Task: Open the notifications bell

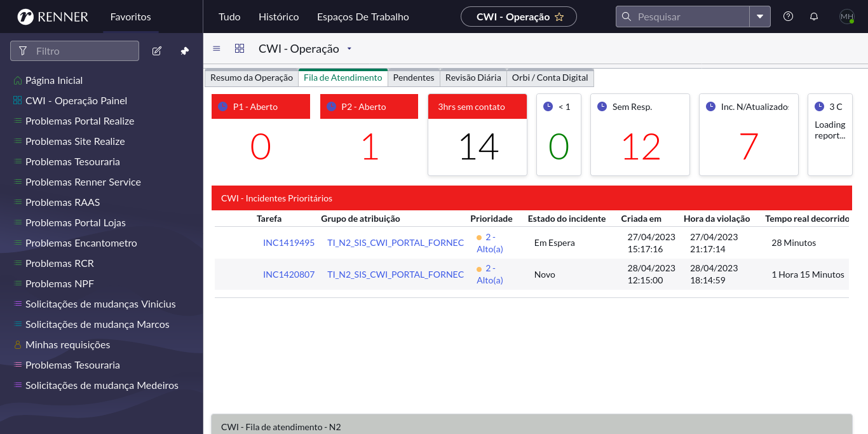Action: click(x=814, y=17)
